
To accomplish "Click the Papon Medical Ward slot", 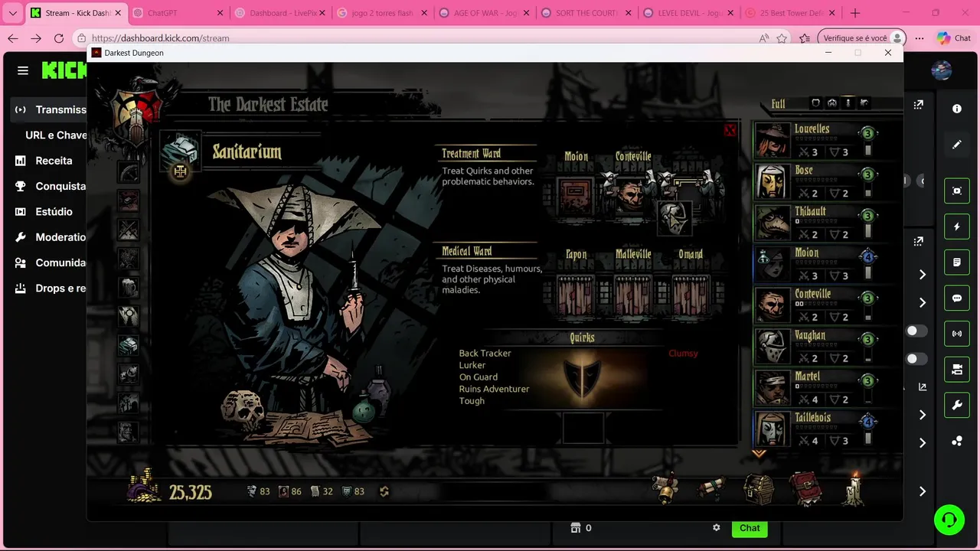I will tap(576, 295).
